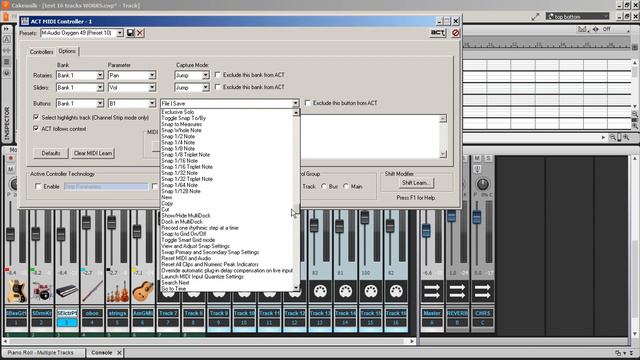The height and width of the screenshot is (360, 640).
Task: Click the Master bus arrows icon
Action: 432,291
